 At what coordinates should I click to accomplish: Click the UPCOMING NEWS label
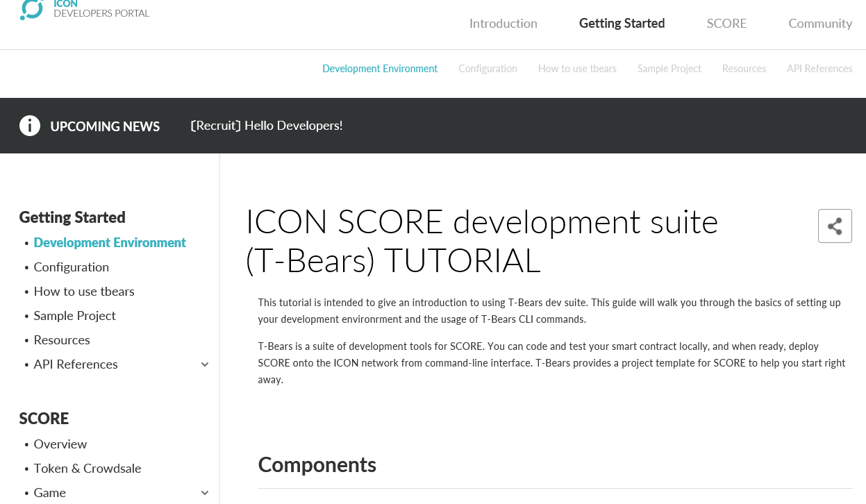click(x=105, y=126)
